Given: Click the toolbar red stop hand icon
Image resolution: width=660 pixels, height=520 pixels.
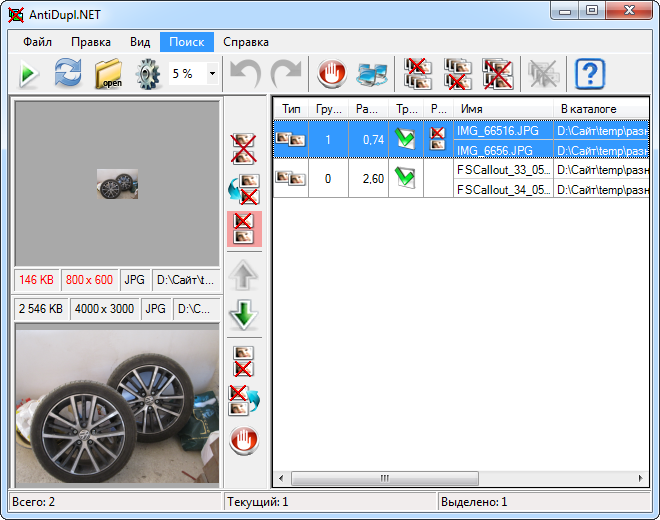Looking at the screenshot, I should (332, 74).
